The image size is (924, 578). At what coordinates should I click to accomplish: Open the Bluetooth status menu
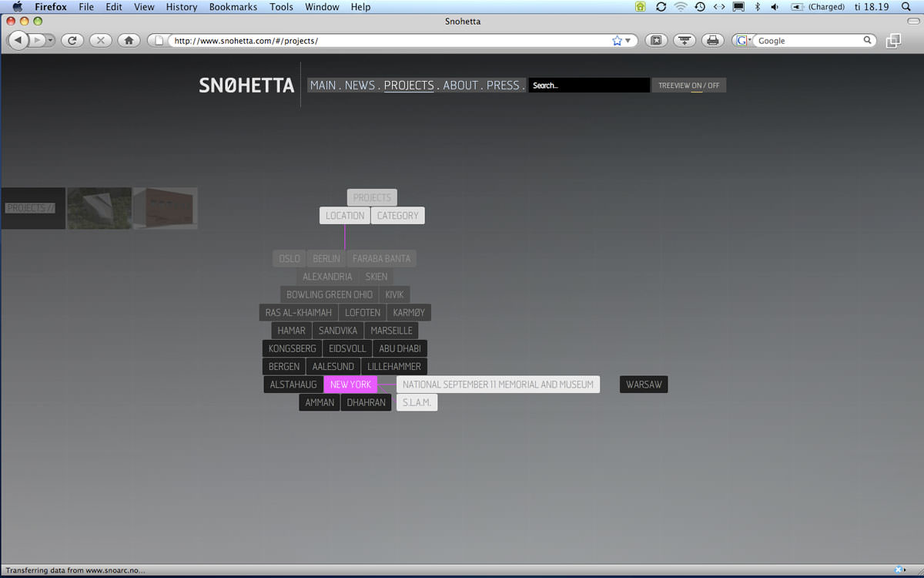[757, 7]
